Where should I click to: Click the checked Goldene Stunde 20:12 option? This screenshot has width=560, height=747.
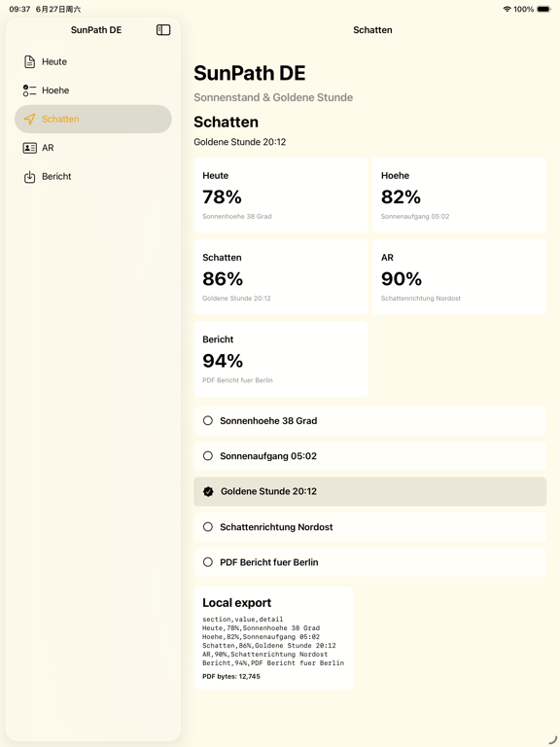coord(370,491)
